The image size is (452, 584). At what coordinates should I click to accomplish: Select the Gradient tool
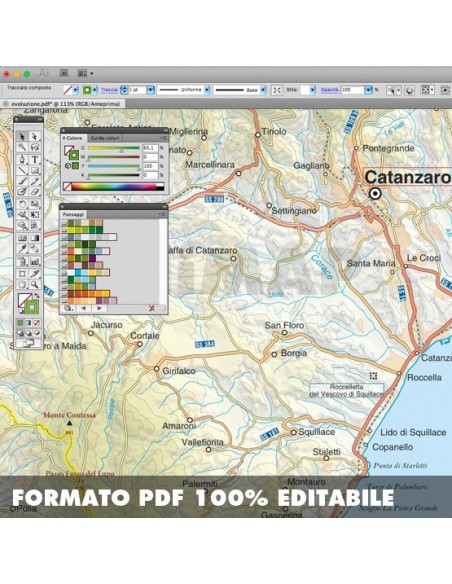coord(35,238)
